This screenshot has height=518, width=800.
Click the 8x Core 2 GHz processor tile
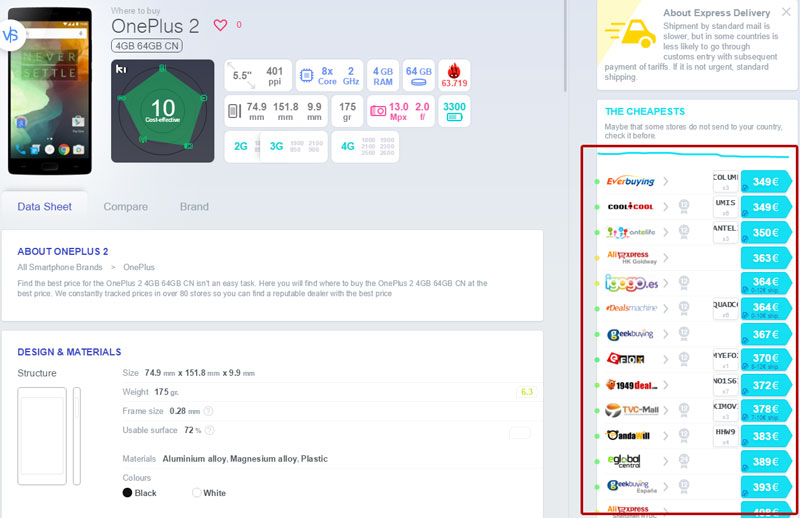tap(330, 76)
